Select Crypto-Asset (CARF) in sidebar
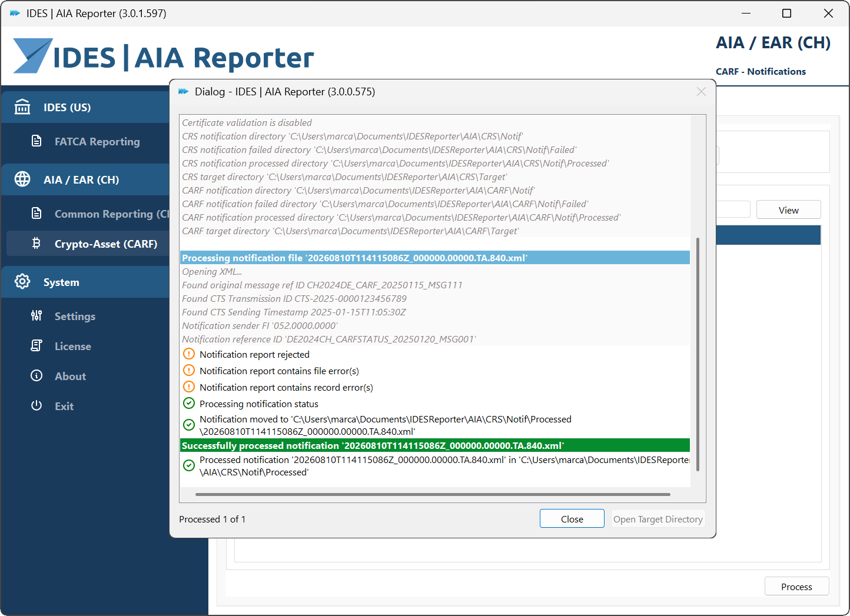The image size is (850, 616). click(x=88, y=244)
